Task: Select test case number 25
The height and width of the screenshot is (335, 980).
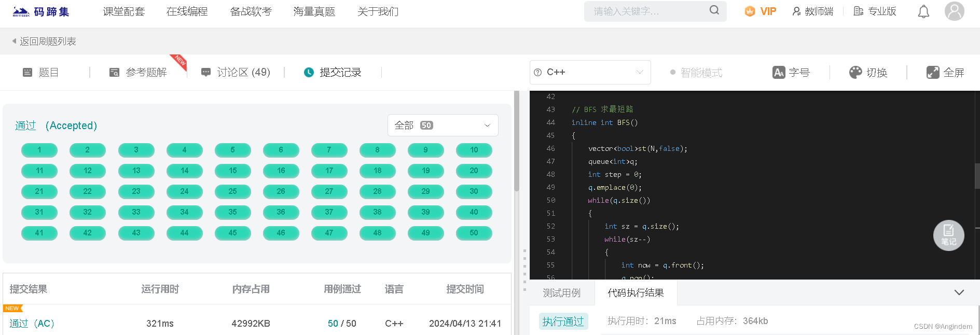Action: click(232, 191)
